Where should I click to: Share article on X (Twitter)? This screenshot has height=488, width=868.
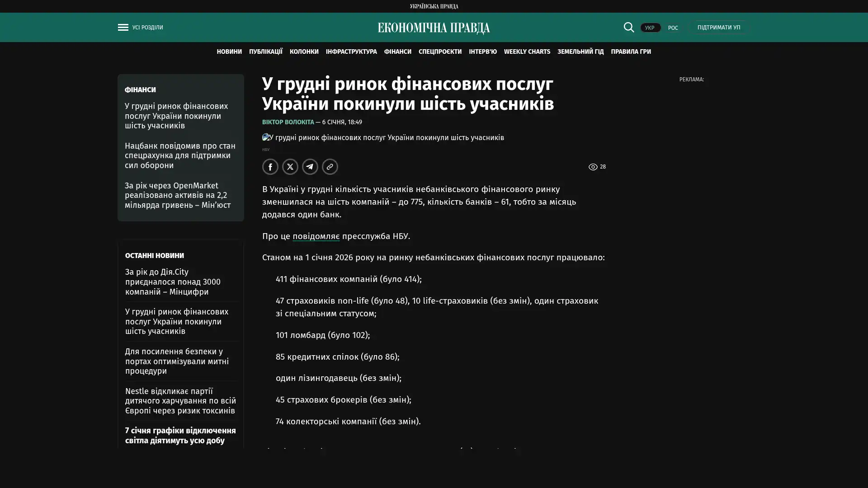[290, 167]
